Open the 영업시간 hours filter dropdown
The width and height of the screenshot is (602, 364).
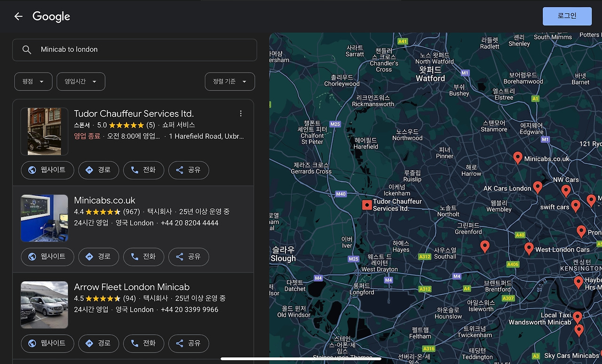pos(81,81)
